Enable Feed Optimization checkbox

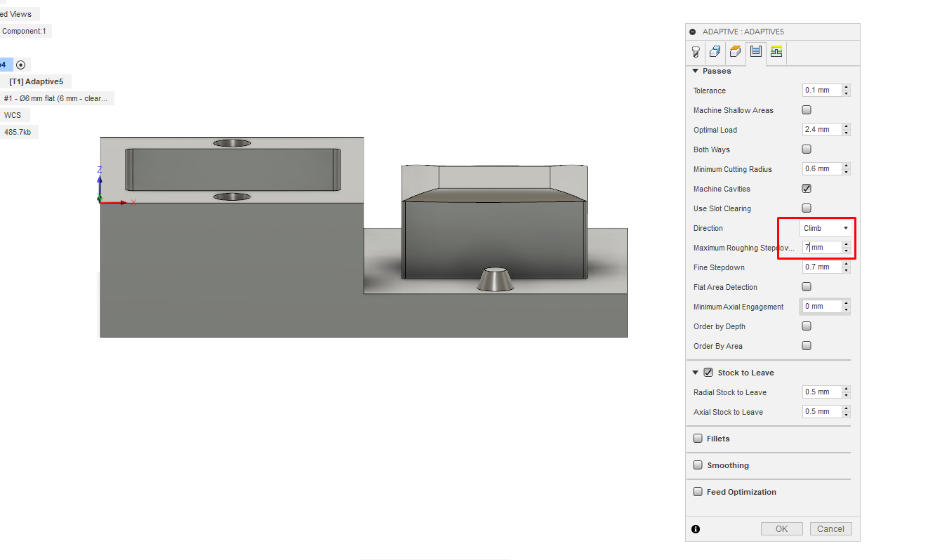coord(698,492)
